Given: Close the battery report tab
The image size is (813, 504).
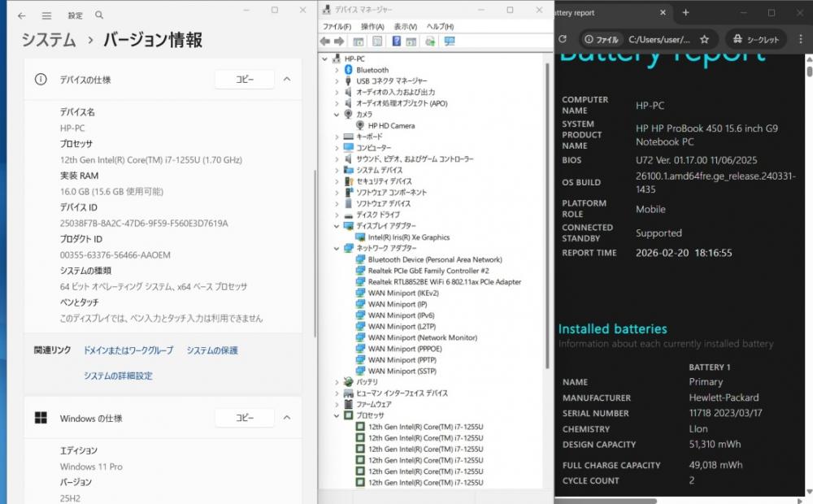Looking at the screenshot, I should pyautogui.click(x=663, y=12).
